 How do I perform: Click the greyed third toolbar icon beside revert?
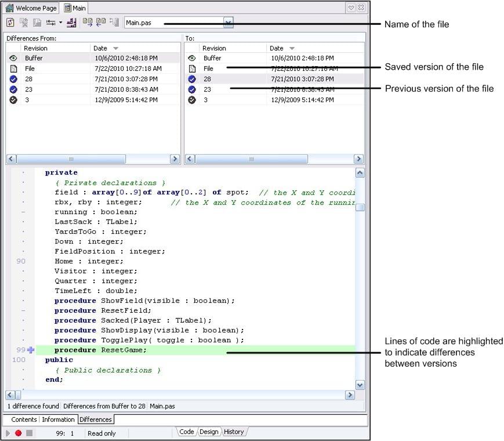(37, 23)
